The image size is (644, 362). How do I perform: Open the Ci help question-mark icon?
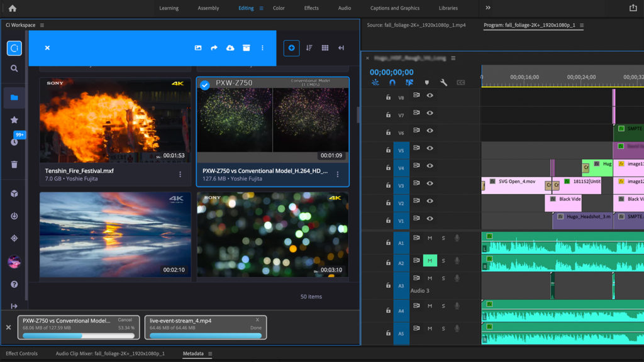click(x=14, y=284)
